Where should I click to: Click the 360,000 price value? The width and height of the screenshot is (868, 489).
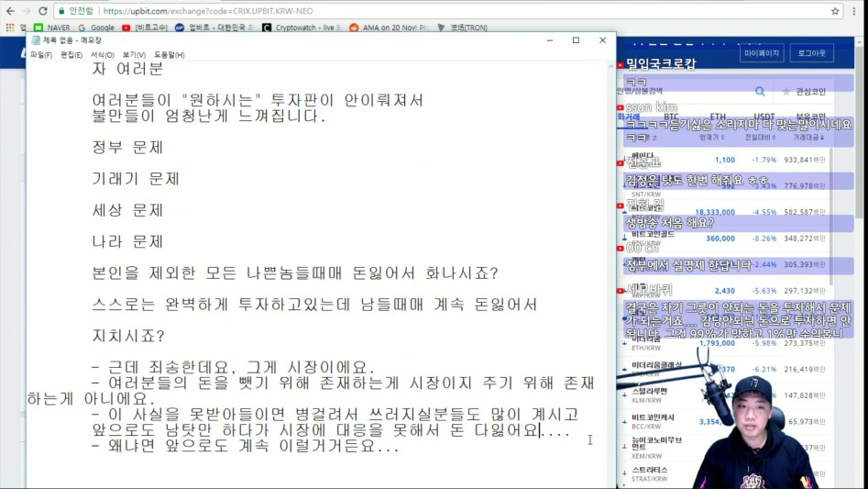[720, 239]
